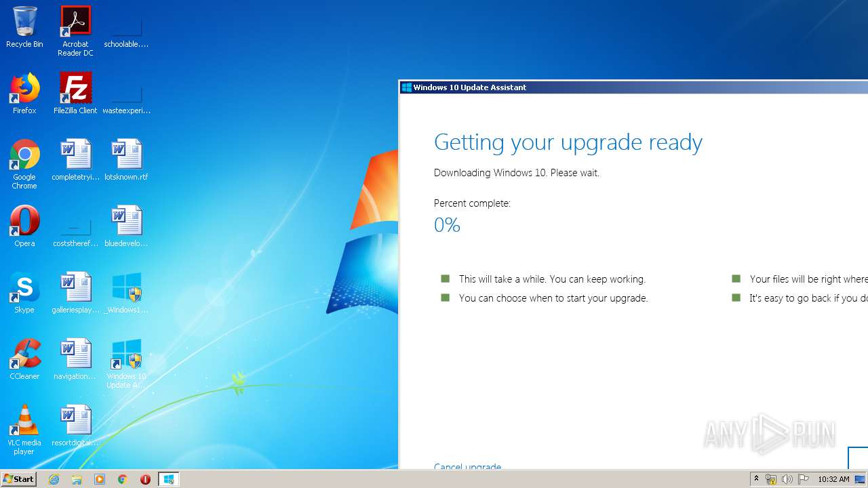The image size is (868, 488).
Task: Click 'Percent complete:' label
Action: (472, 203)
